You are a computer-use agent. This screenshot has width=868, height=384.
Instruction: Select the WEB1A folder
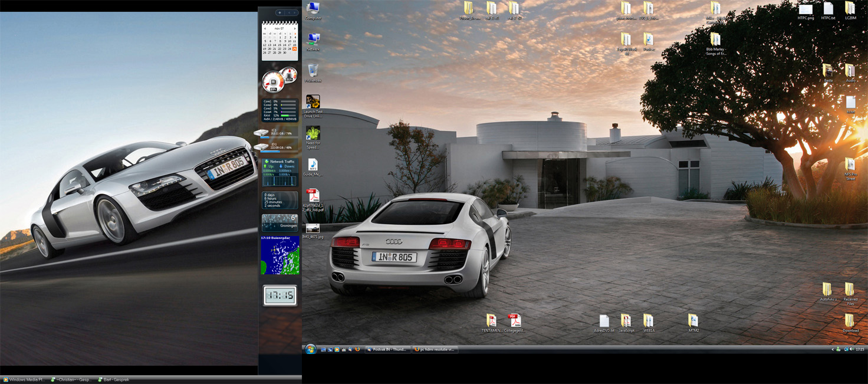click(649, 323)
